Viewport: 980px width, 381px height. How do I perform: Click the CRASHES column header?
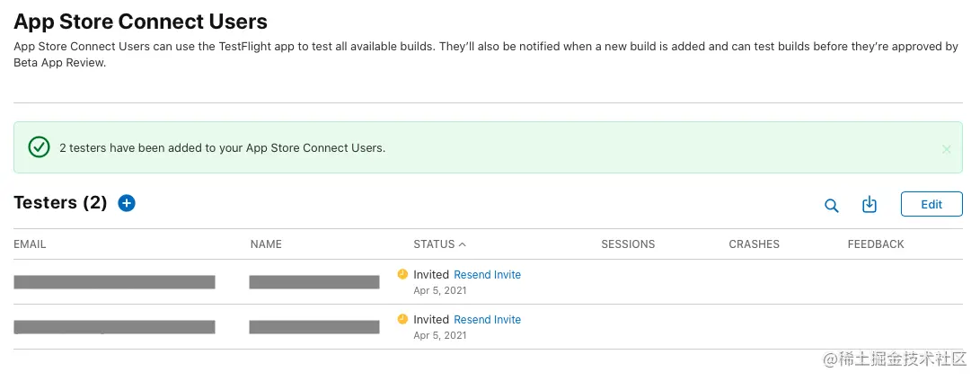coord(754,244)
